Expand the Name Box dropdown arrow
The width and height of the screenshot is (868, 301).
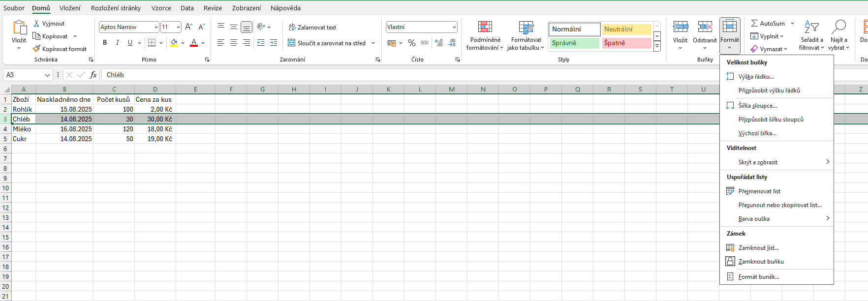pyautogui.click(x=47, y=75)
